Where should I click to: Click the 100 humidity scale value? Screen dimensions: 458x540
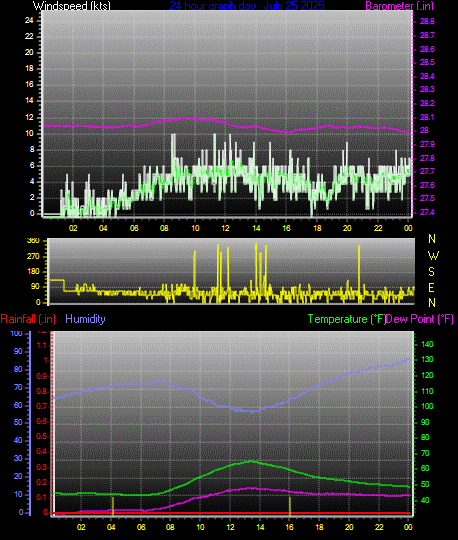point(16,333)
